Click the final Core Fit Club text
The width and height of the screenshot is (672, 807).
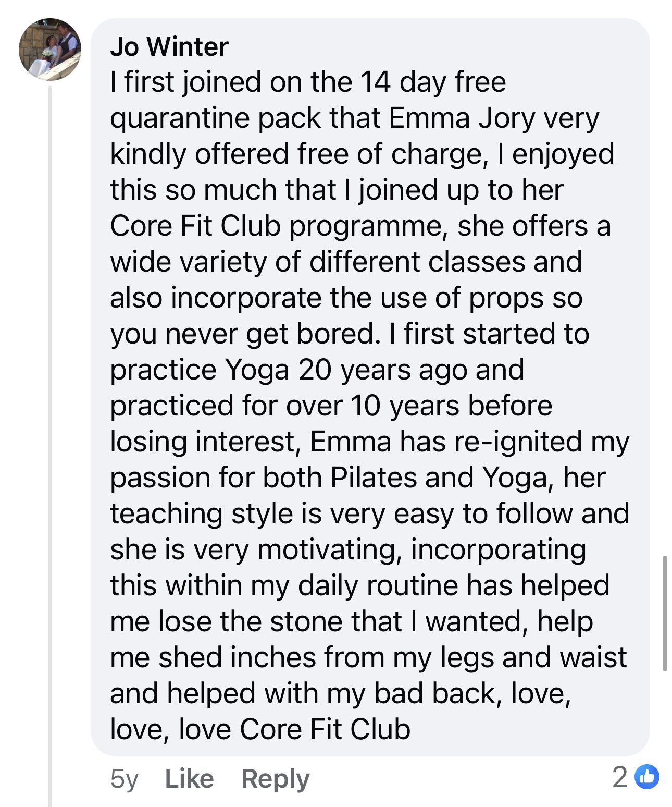325,729
